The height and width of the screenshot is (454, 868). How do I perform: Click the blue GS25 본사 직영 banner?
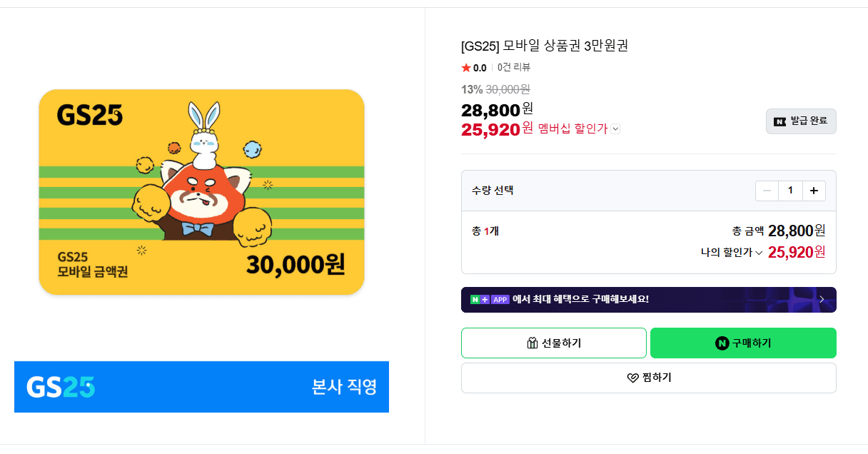202,387
